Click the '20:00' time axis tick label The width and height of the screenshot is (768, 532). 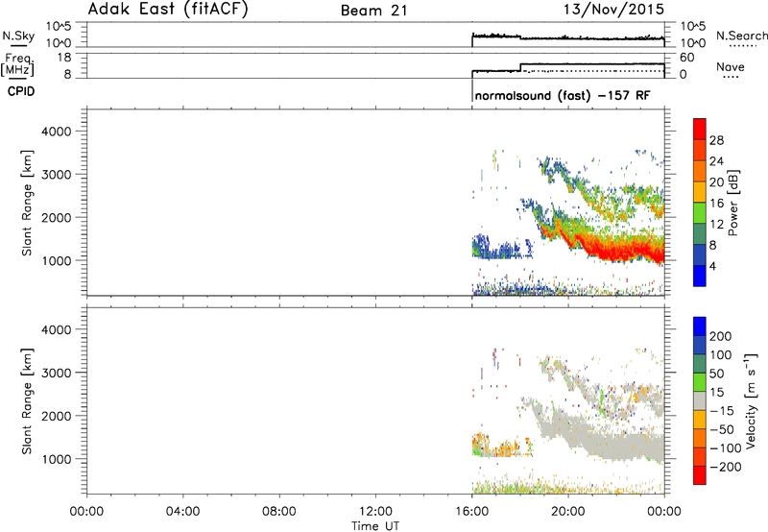point(568,512)
